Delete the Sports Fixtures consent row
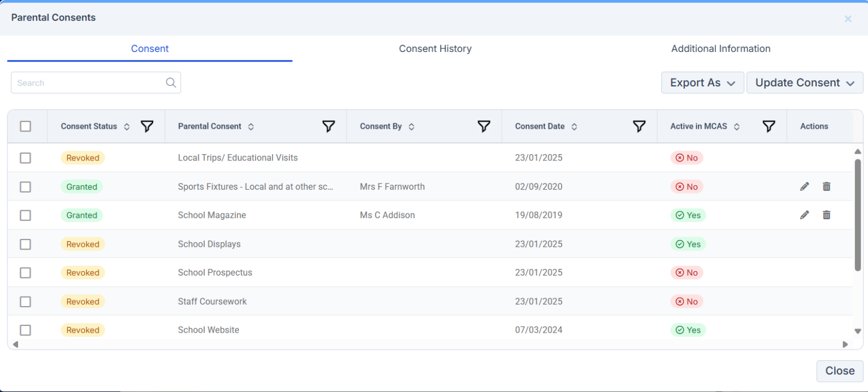 pos(827,186)
